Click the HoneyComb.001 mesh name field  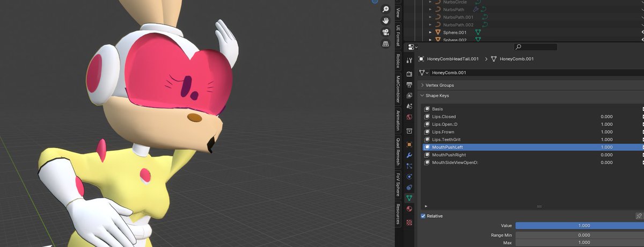(x=537, y=72)
